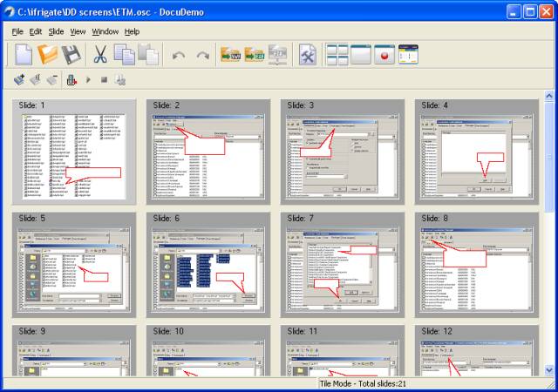558x392 pixels.
Task: Minimize the DocuDemo window
Action: (x=514, y=12)
